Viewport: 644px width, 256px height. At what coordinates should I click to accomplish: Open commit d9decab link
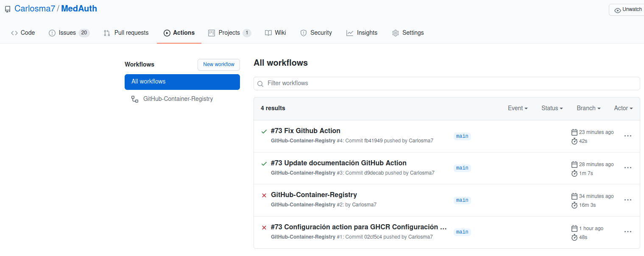[x=374, y=173]
